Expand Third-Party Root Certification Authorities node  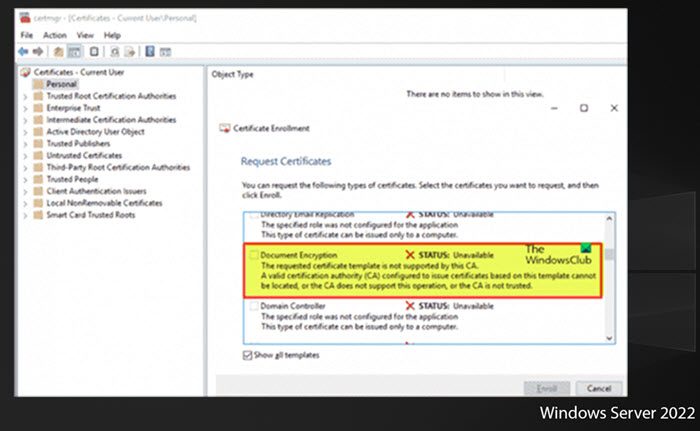[x=25, y=168]
